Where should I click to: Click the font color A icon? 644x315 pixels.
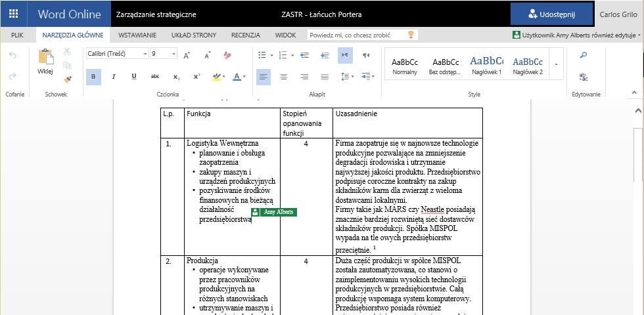pos(237,77)
